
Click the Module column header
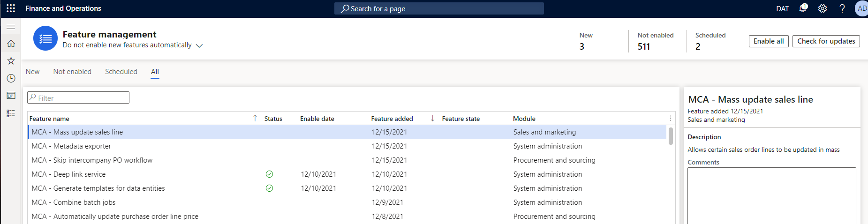[x=524, y=119]
